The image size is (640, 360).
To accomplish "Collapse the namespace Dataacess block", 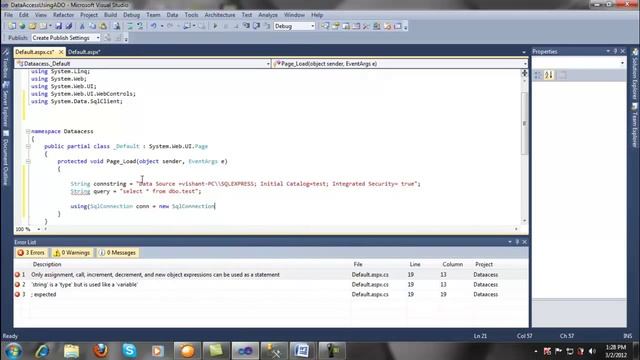I will (28, 131).
